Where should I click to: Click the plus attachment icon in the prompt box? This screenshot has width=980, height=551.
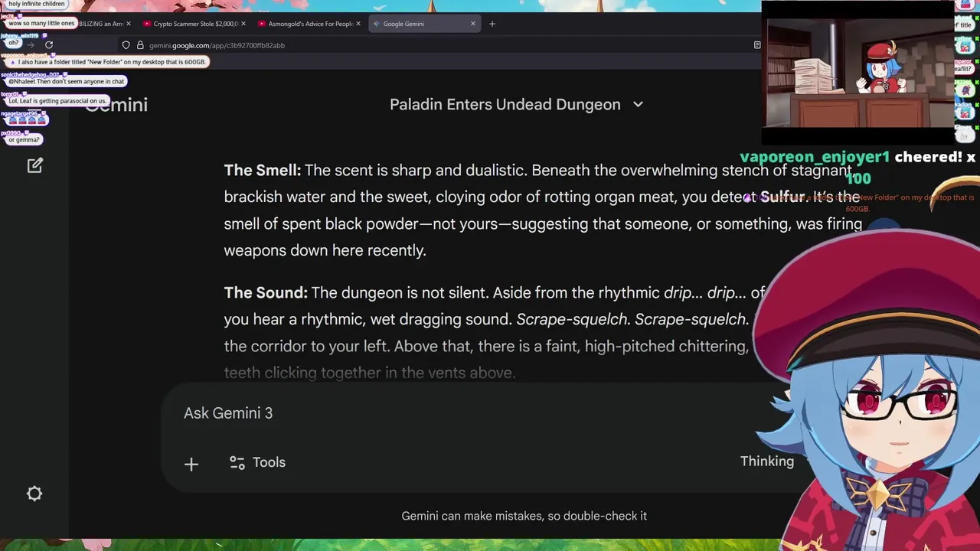coord(191,464)
